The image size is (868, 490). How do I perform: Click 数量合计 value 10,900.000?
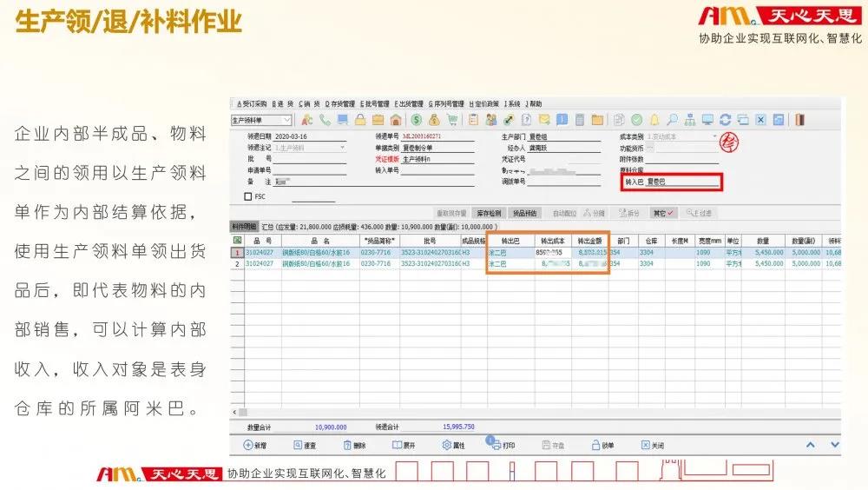pyautogui.click(x=331, y=427)
